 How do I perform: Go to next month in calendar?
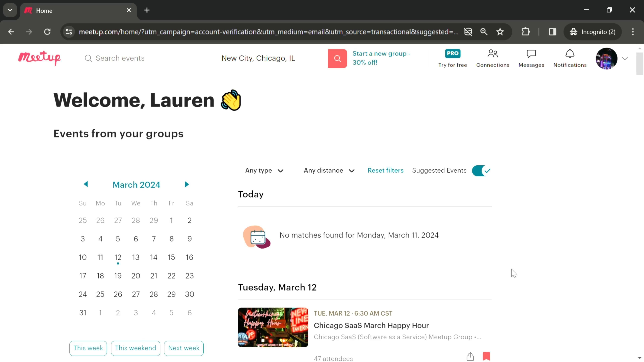pyautogui.click(x=186, y=185)
